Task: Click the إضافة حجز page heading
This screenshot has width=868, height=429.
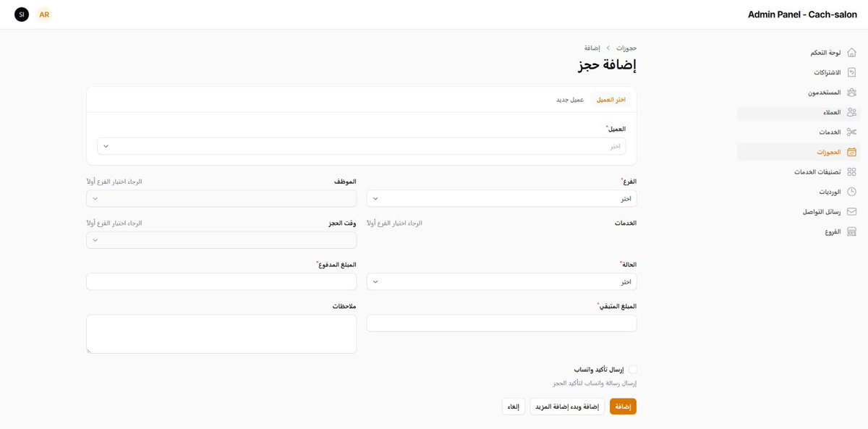Action: click(608, 65)
